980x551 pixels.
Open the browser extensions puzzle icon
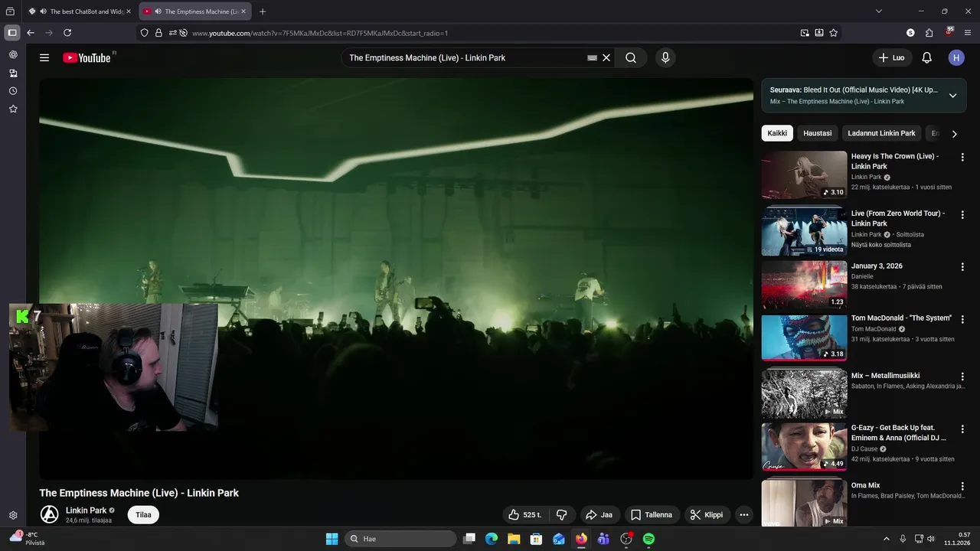(x=929, y=33)
